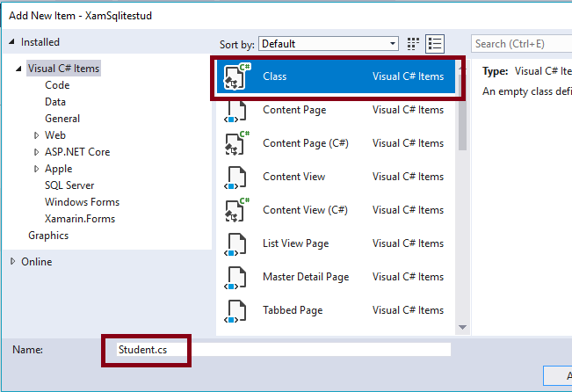Expand the ASP.NET Core node
The width and height of the screenshot is (572, 392).
click(x=36, y=152)
